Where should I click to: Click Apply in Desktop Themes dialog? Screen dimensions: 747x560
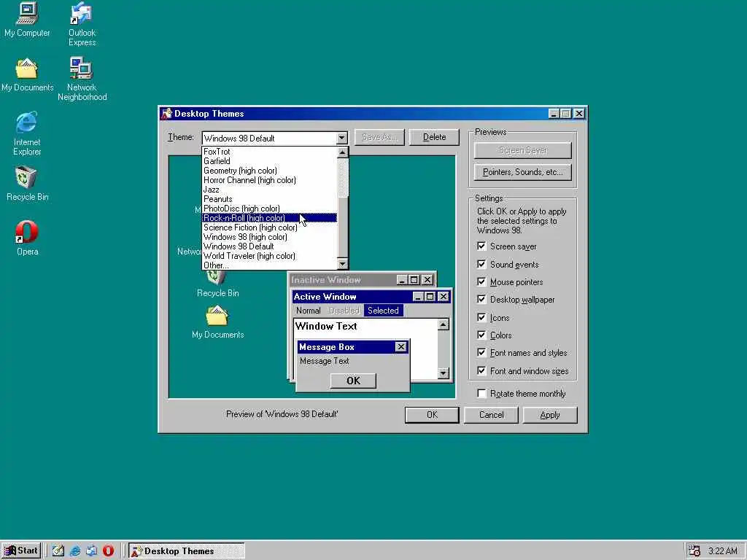coord(550,415)
